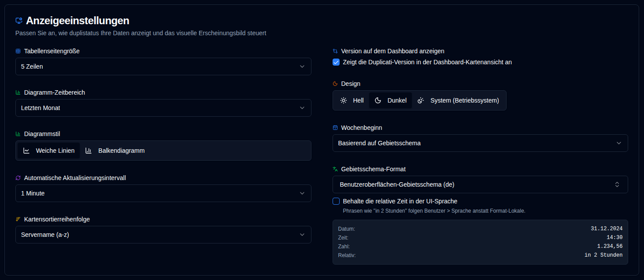
Task: Click the chevron arrow of Wochenbeginn dropdown
Action: 619,143
